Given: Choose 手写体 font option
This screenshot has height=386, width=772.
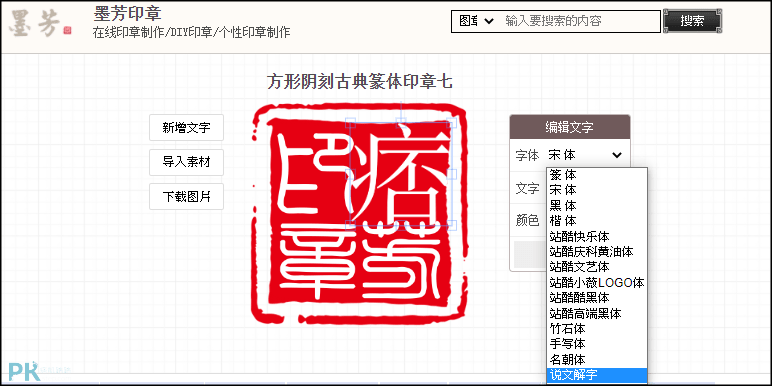Looking at the screenshot, I should (x=597, y=344).
